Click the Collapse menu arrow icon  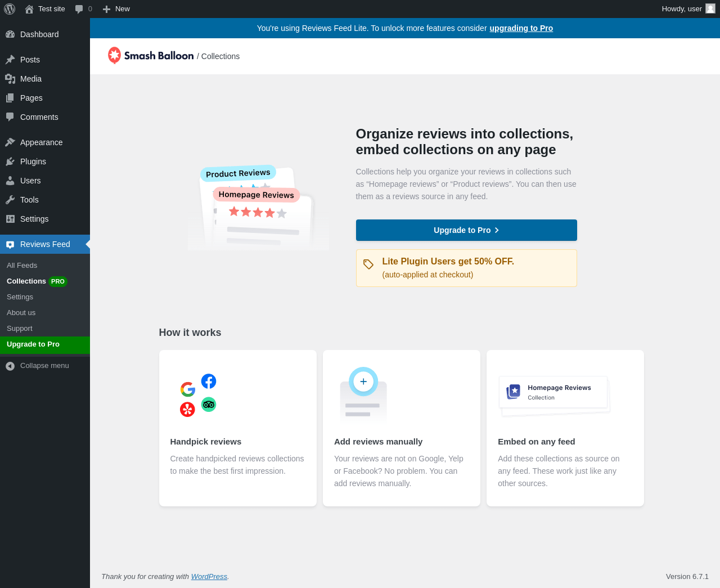click(x=10, y=366)
